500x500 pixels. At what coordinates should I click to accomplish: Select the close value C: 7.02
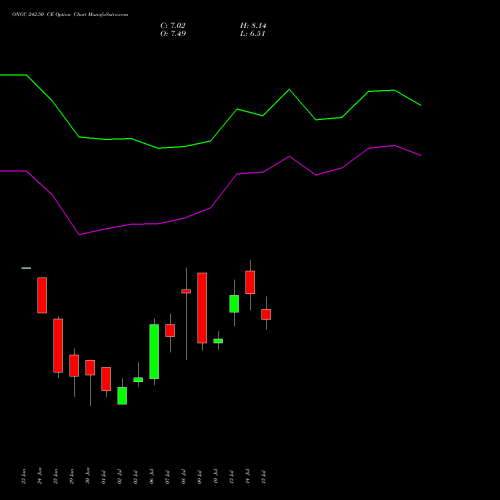pos(173,26)
